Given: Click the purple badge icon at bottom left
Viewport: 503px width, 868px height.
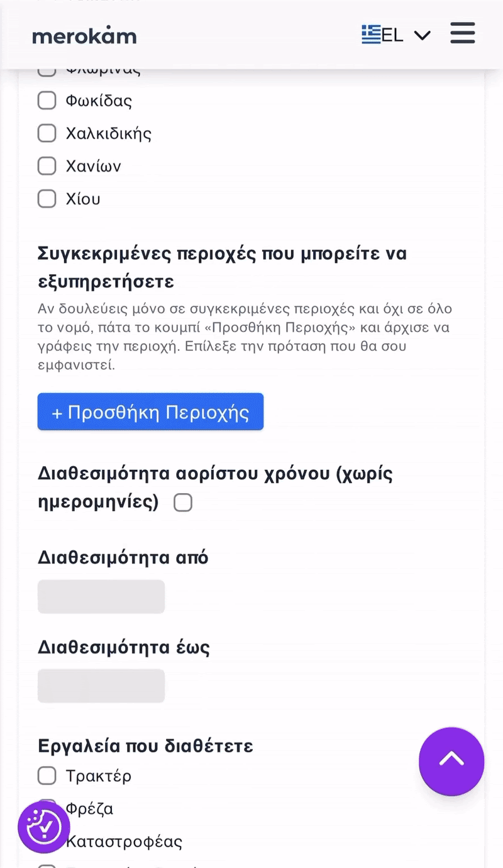Looking at the screenshot, I should [43, 827].
